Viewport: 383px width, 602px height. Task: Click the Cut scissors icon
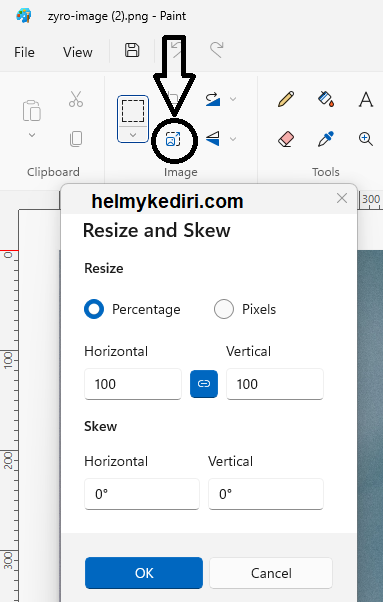(x=76, y=99)
